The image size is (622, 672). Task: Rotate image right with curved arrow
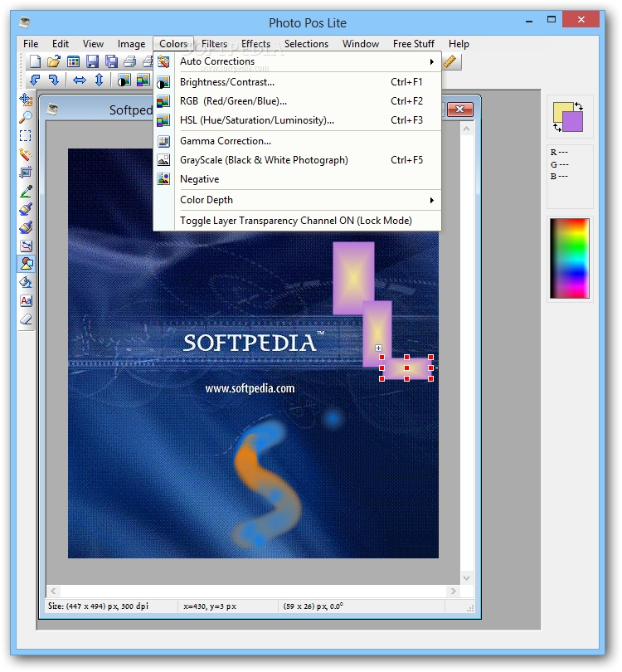coord(54,80)
